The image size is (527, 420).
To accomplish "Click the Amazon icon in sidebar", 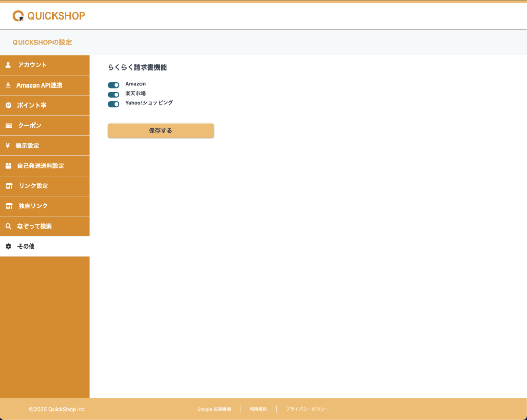I will (8, 85).
